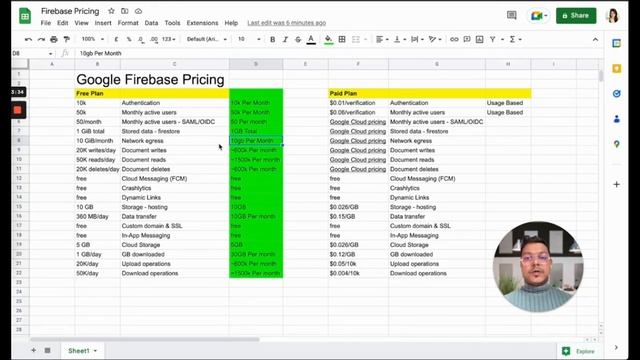640x360 pixels.
Task: Open the vertical align dropdown
Action: pyautogui.click(x=399, y=39)
